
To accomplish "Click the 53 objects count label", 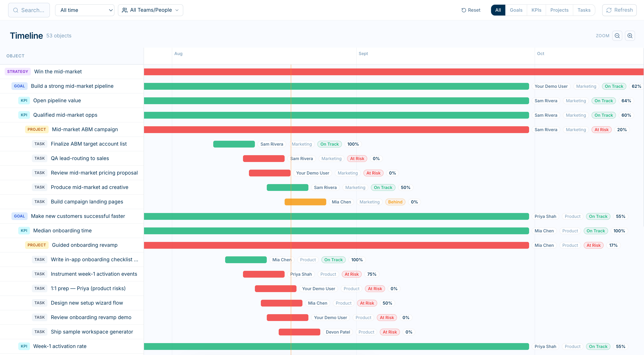I will tap(59, 36).
